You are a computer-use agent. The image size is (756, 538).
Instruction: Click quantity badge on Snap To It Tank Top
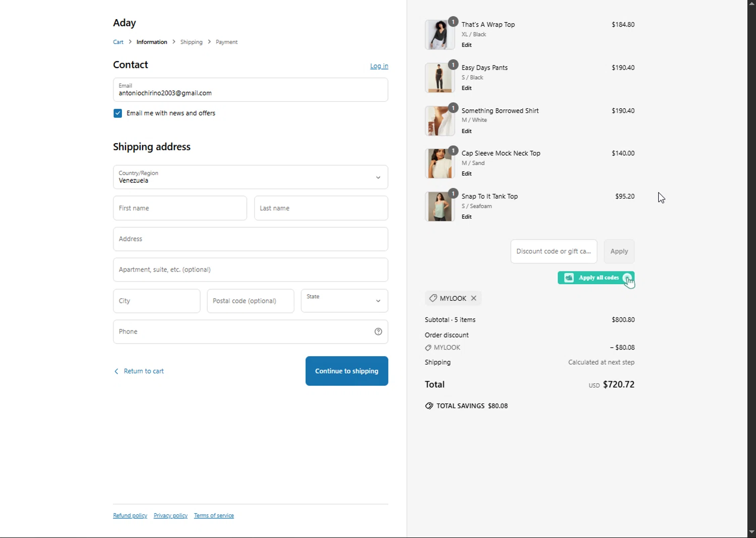(x=453, y=193)
